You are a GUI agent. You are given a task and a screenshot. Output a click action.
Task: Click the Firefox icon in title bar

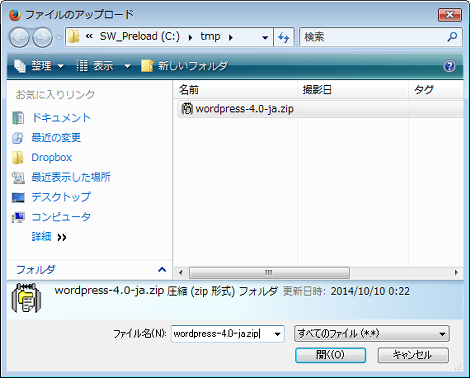(15, 15)
